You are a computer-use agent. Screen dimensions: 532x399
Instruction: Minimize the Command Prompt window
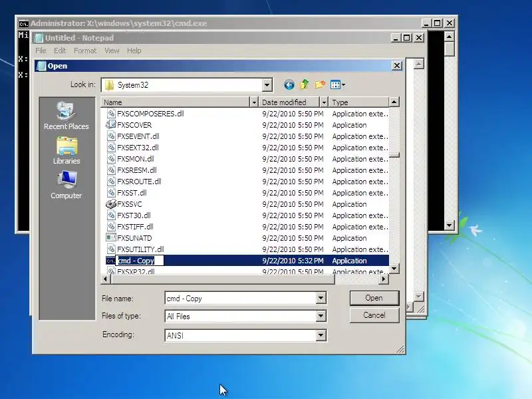click(426, 23)
